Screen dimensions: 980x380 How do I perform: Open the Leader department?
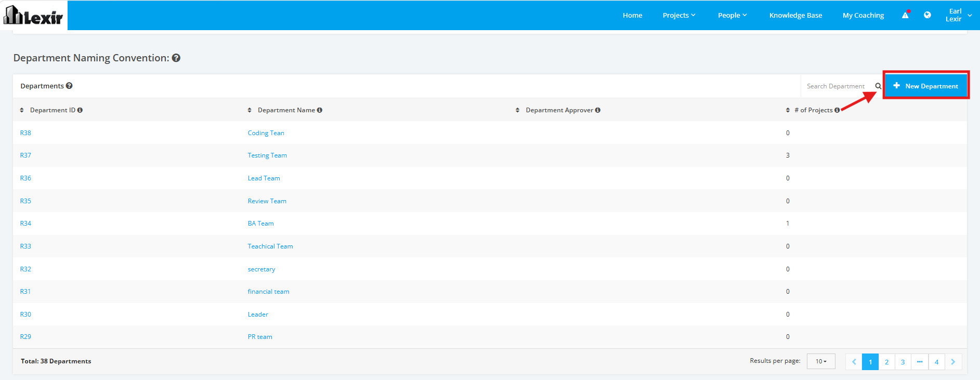(x=258, y=315)
